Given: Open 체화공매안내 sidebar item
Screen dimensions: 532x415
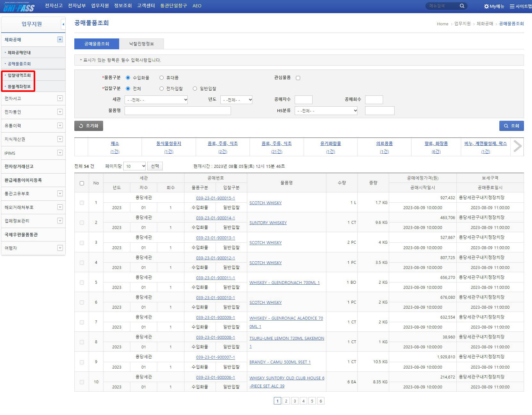Looking at the screenshot, I should [x=19, y=53].
